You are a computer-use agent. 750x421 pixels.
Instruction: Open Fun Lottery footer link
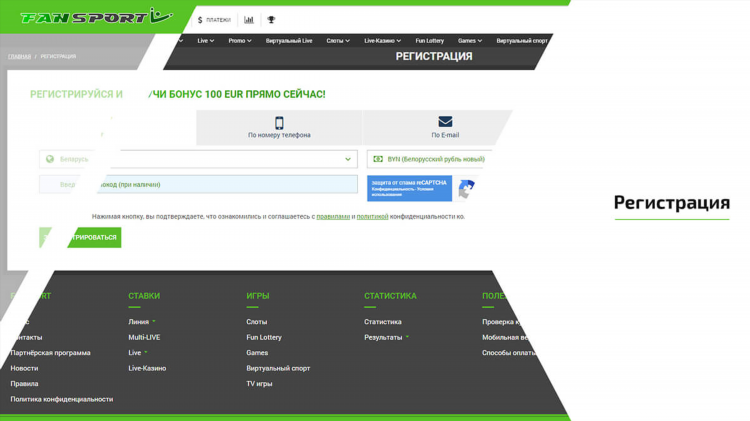click(x=264, y=337)
